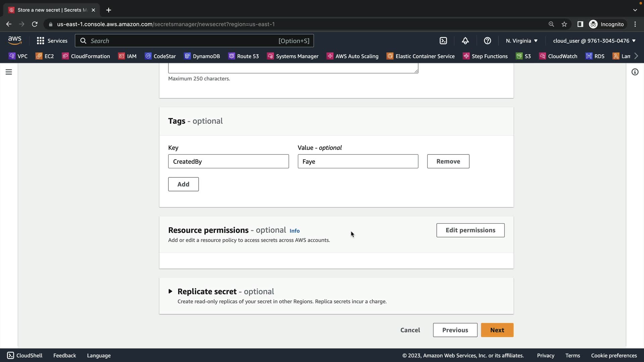Image resolution: width=644 pixels, height=362 pixels.
Task: Open CloudWatch from the favorites bar
Action: click(558, 56)
